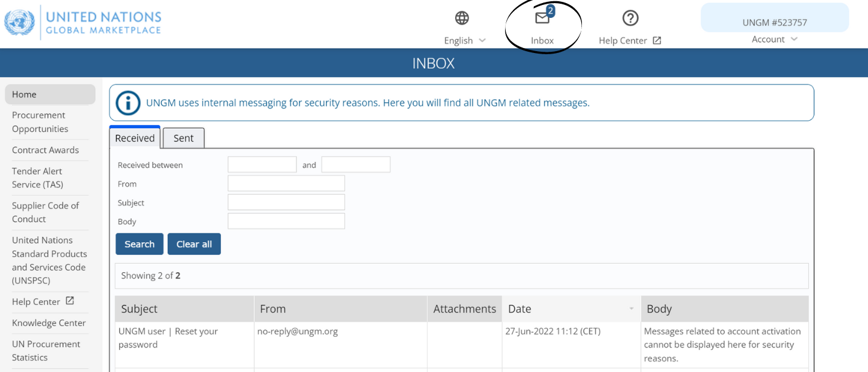Open Contract Awards in the sidebar
The image size is (868, 372).
[x=46, y=150]
